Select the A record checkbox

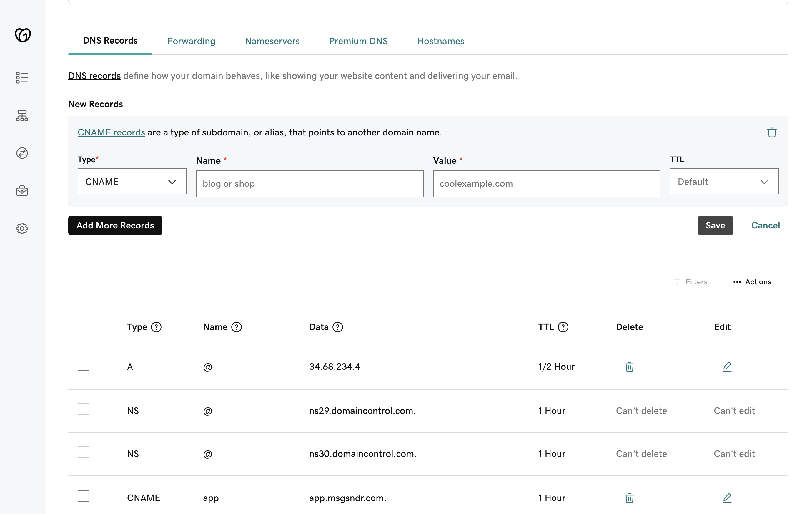click(x=84, y=365)
